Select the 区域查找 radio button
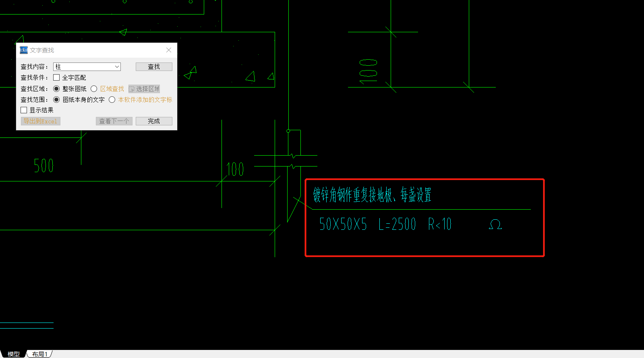Viewport: 644px width, 358px height. click(x=94, y=89)
